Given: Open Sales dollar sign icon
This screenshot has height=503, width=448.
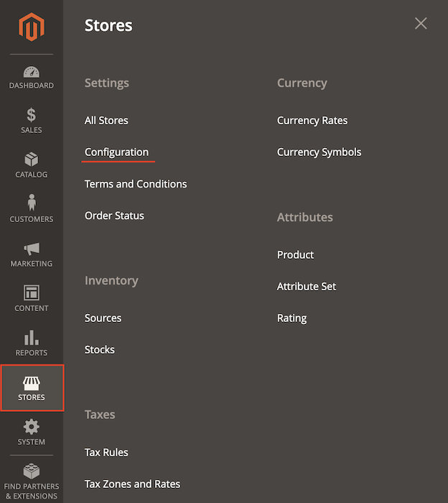Looking at the screenshot, I should point(32,115).
